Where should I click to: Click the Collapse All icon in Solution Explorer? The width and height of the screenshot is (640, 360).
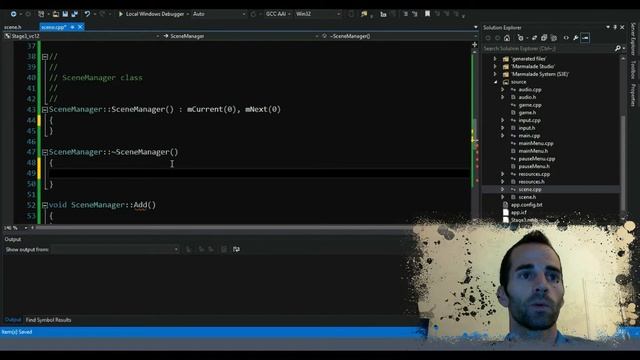point(544,38)
